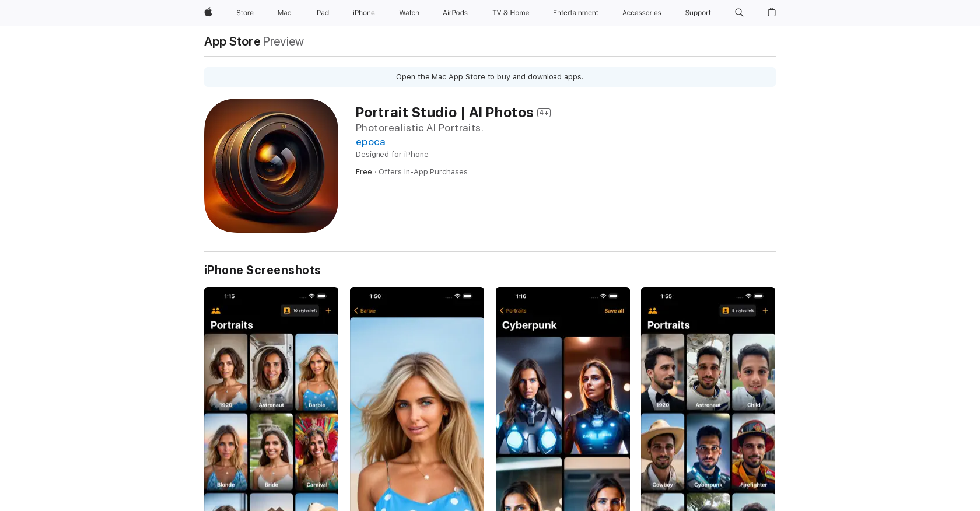Open the Accessories menu item
The image size is (980, 511).
click(642, 13)
